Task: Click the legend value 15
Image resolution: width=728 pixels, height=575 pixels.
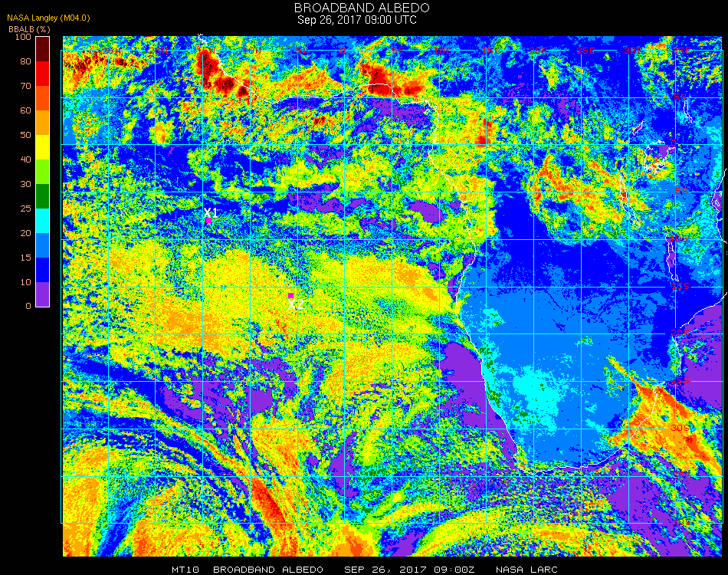Action: pos(25,258)
